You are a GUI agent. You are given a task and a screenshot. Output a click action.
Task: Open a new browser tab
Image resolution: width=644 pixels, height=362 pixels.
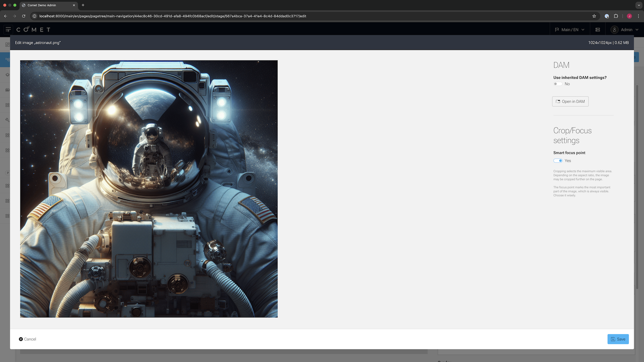83,5
